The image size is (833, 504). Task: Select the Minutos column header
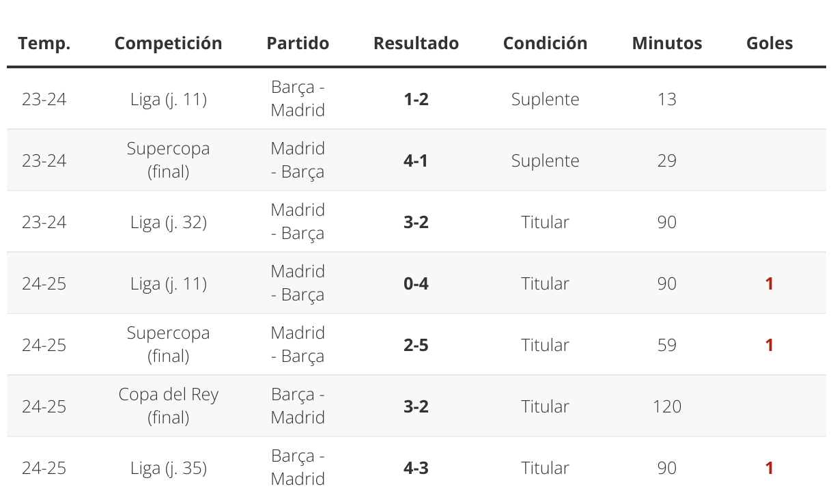pos(667,43)
